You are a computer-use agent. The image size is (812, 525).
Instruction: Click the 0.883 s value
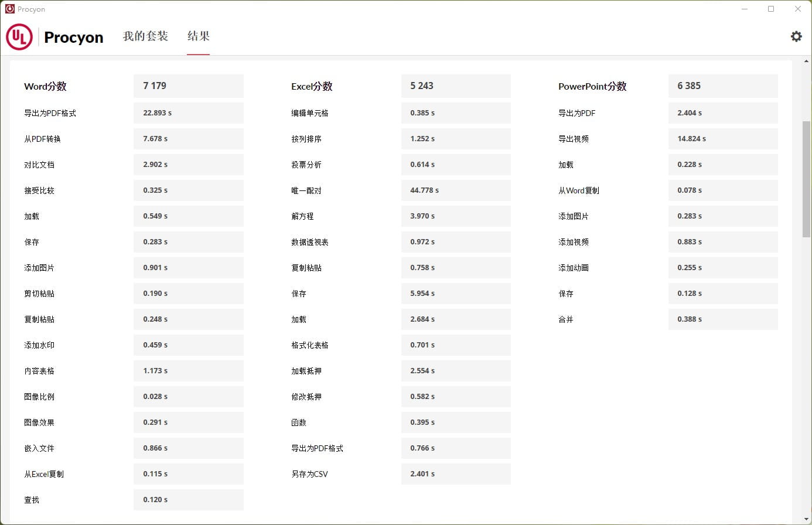click(x=723, y=242)
